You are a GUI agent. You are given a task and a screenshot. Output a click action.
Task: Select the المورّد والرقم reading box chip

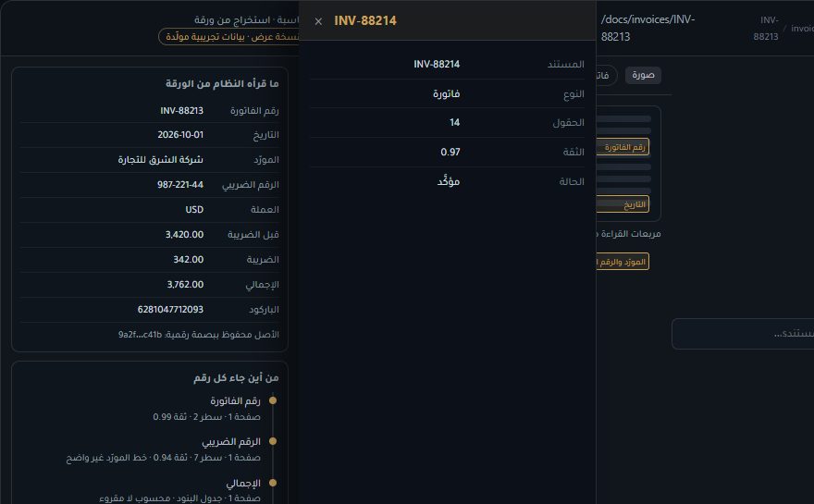point(623,262)
